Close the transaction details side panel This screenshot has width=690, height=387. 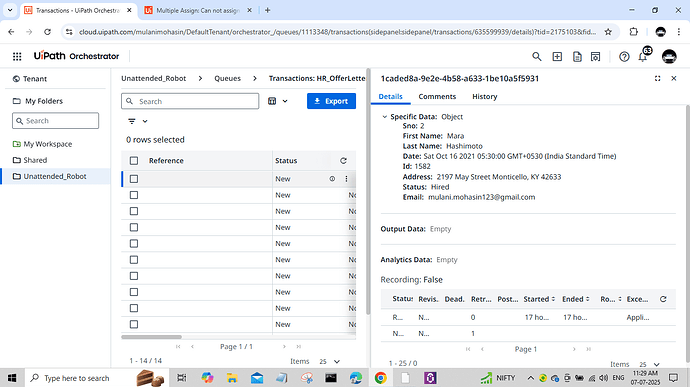(x=674, y=78)
